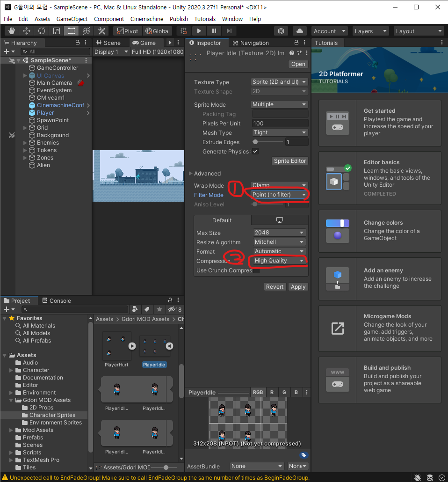Show red channel in preview
The height and width of the screenshot is (482, 448).
(x=272, y=392)
